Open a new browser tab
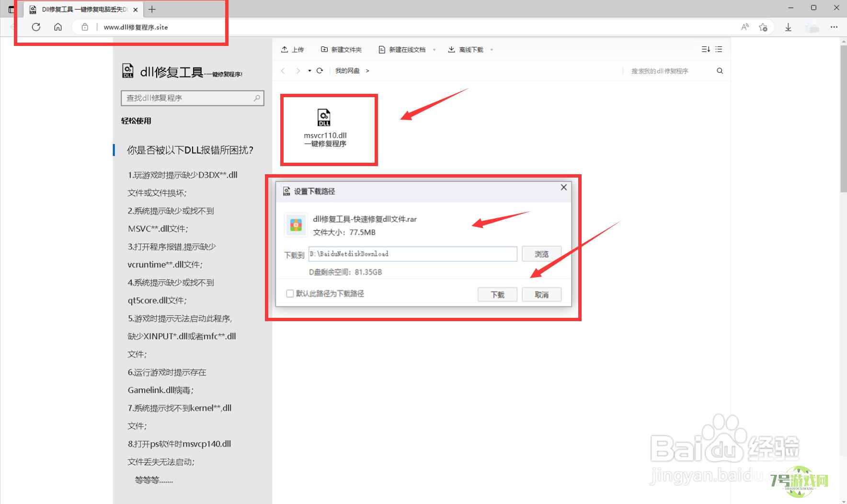This screenshot has height=504, width=847. point(152,9)
